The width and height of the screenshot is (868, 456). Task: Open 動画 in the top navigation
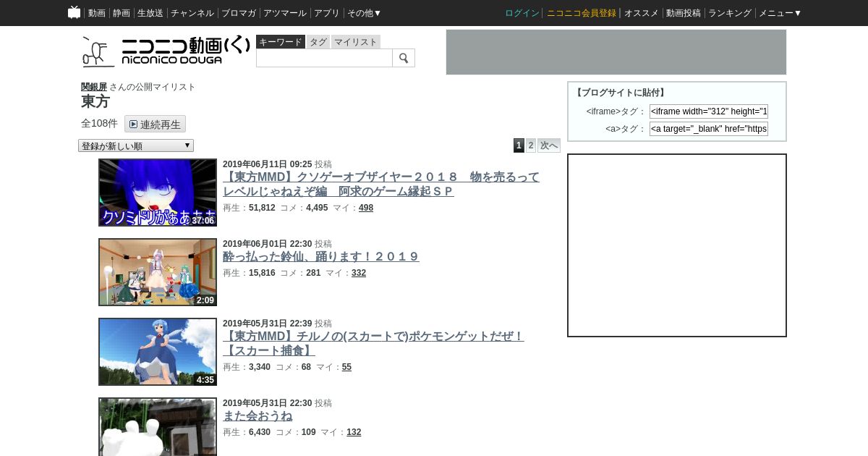[97, 13]
